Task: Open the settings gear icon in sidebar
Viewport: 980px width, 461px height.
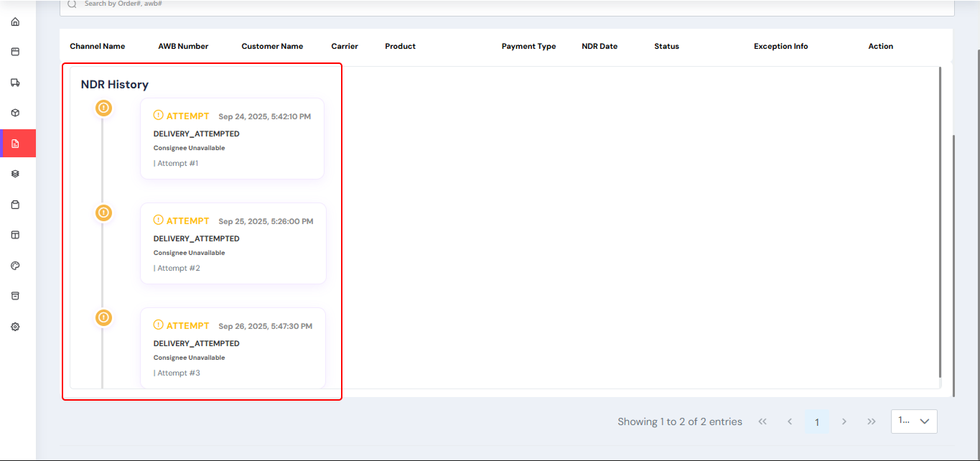Action: (x=15, y=327)
